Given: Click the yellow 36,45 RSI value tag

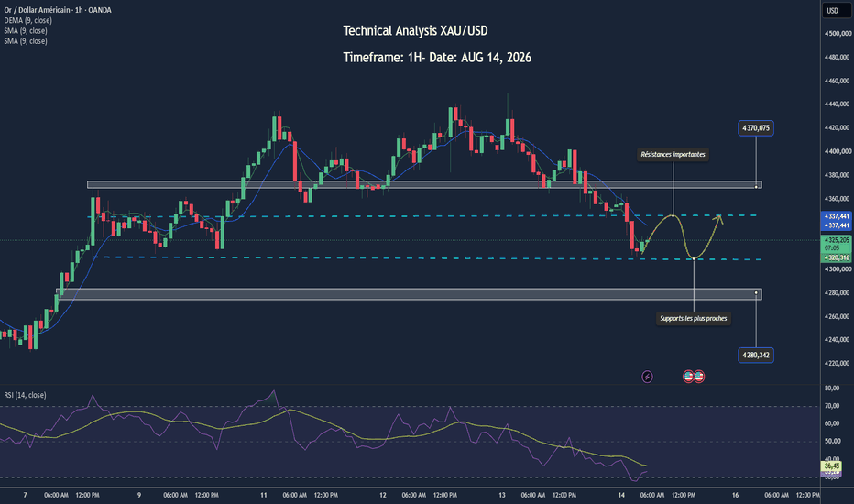Looking at the screenshot, I should point(832,466).
